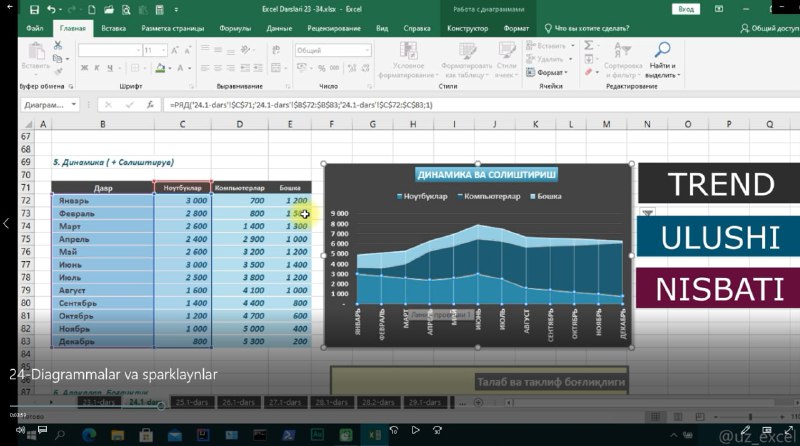Screen dimensions: 800x446
Task: Open the Name Box dropdown arrow
Action: point(74,105)
